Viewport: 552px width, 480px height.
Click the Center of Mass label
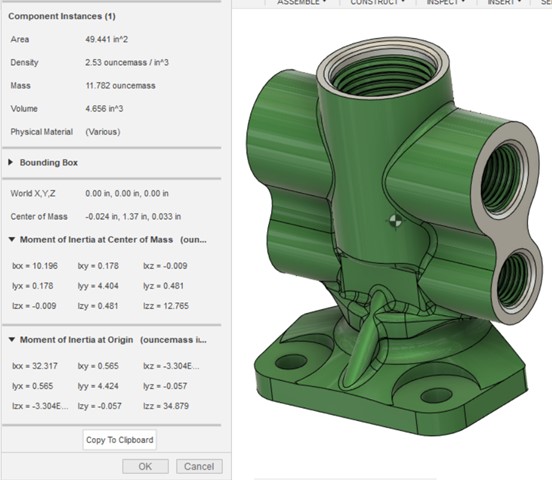(39, 217)
